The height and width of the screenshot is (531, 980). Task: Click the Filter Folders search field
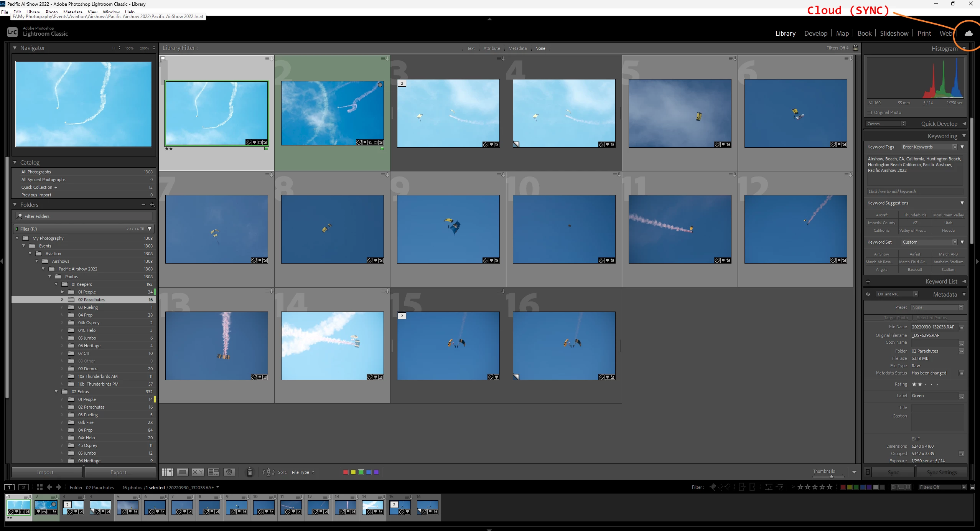(84, 216)
